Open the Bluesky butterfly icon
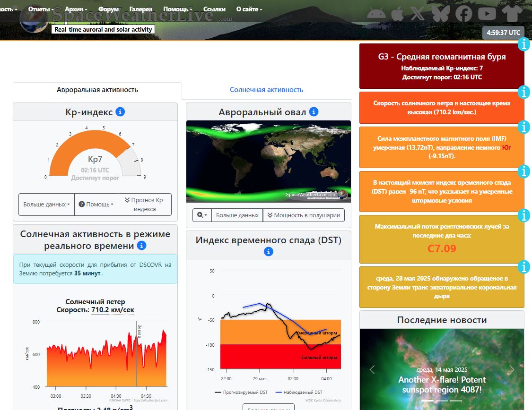Image resolution: width=532 pixels, height=410 pixels. pyautogui.click(x=441, y=14)
